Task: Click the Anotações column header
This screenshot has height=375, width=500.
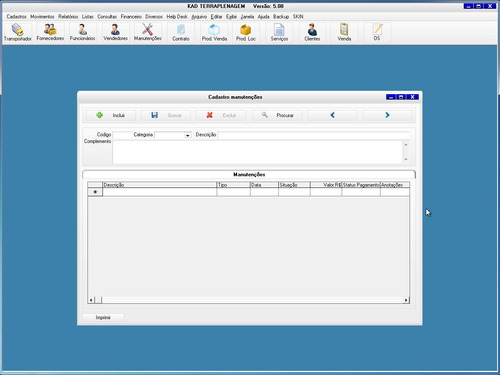Action: point(395,185)
